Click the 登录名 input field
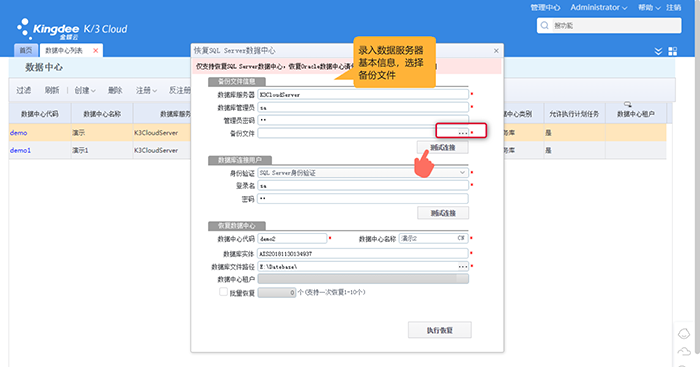700x367 pixels. (x=363, y=185)
